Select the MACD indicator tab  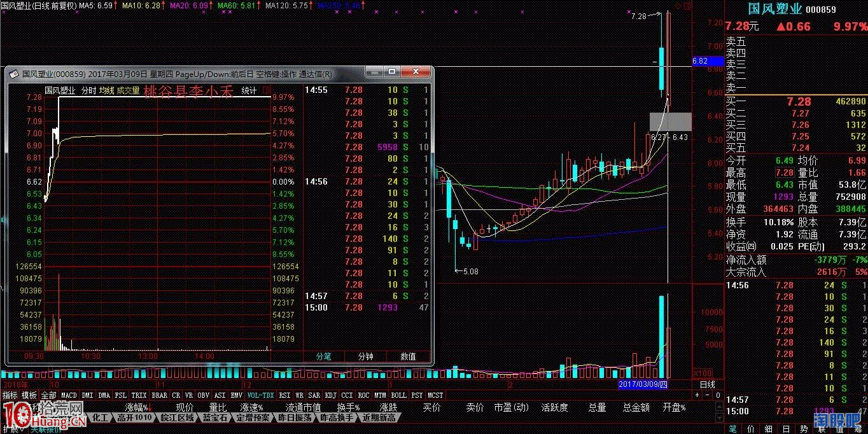pos(69,395)
